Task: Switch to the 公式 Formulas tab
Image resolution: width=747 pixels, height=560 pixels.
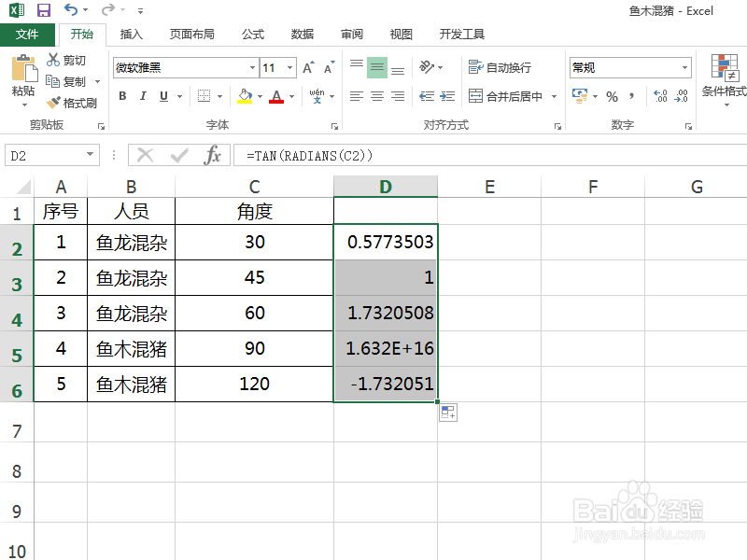Action: (x=252, y=35)
